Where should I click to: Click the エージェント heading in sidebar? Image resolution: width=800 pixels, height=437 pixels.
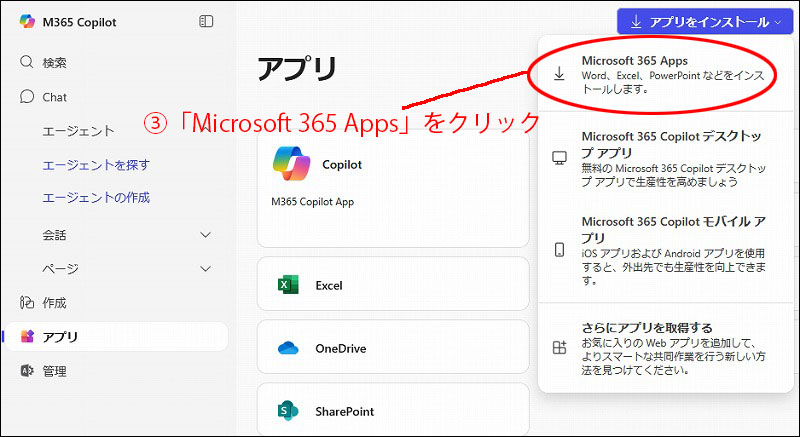pos(78,131)
